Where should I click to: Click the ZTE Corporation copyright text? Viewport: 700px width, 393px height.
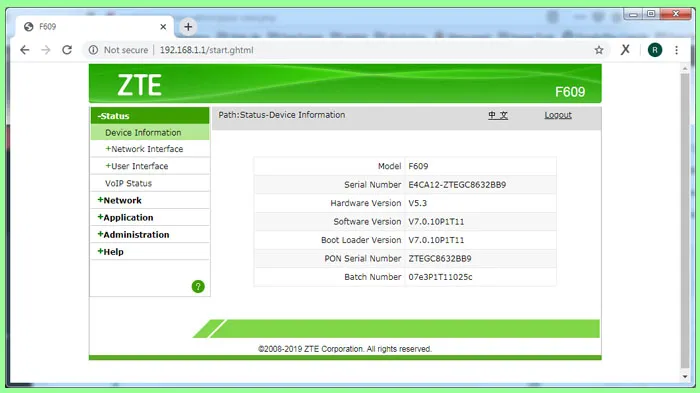point(345,349)
